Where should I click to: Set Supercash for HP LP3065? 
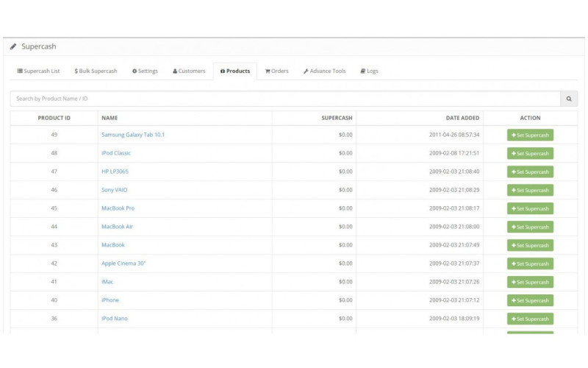click(x=530, y=172)
